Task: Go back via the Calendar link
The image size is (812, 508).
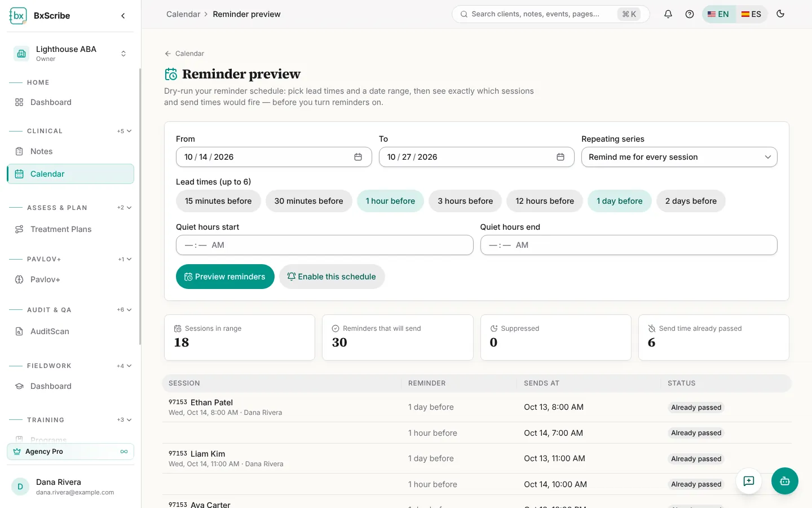Action: pyautogui.click(x=184, y=54)
